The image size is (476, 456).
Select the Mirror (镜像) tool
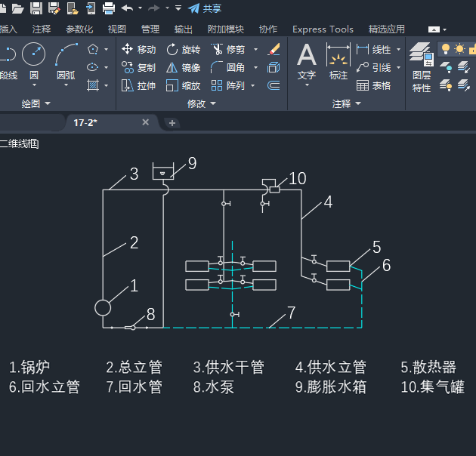click(184, 67)
